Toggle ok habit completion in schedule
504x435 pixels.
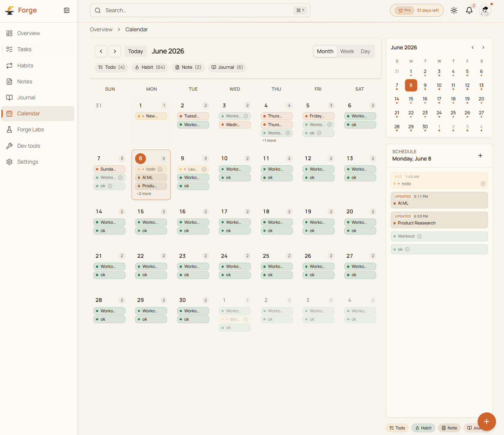pyautogui.click(x=407, y=249)
